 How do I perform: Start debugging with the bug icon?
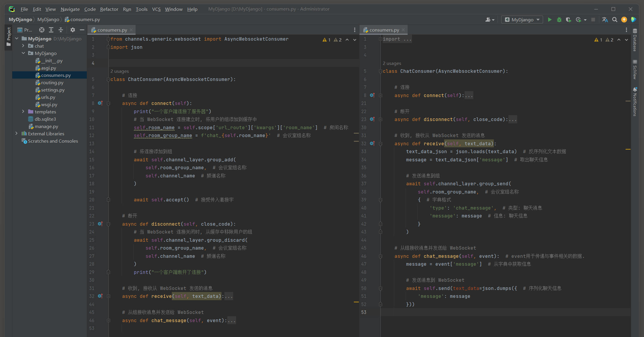[559, 20]
